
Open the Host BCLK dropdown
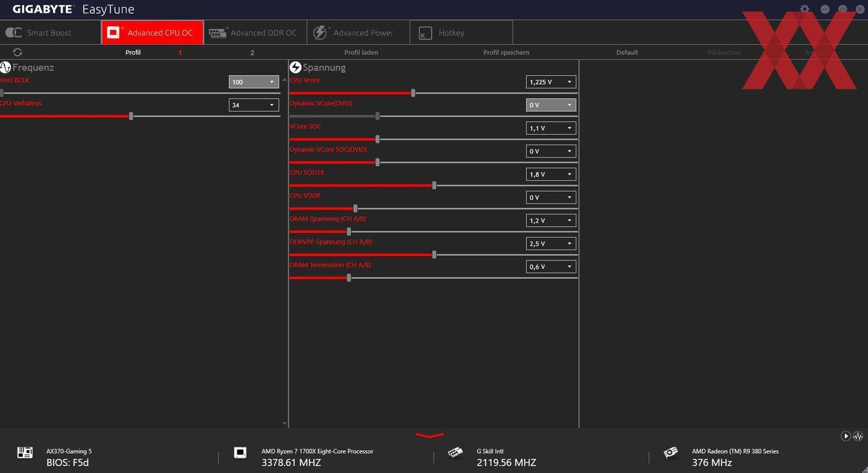(x=253, y=82)
